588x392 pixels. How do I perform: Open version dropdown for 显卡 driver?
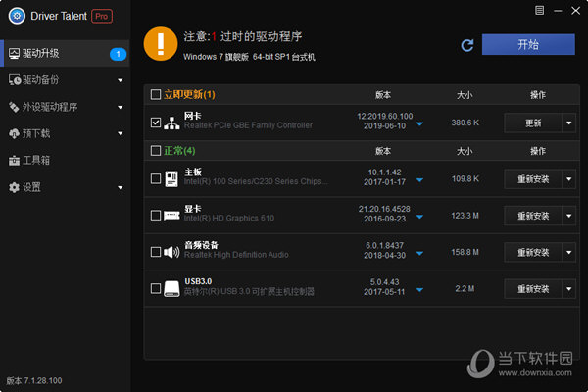(419, 217)
